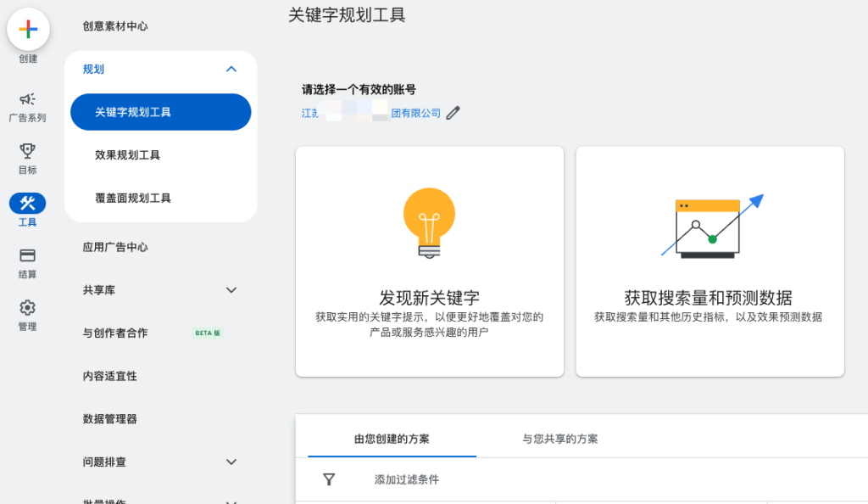868x504 pixels.
Task: Collapse the 规划 section chevron
Action: tap(231, 70)
